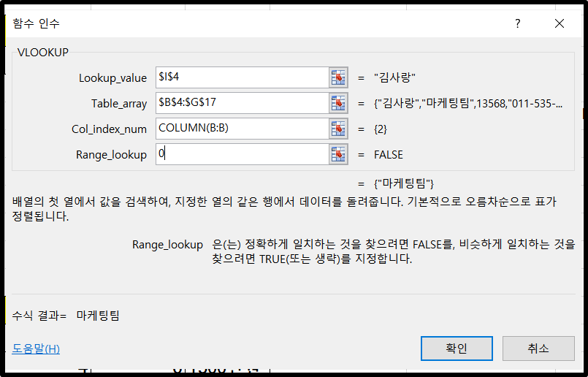The image size is (588, 377).
Task: Click the 수식 결과= 마케팅팀 formula result
Action: click(x=66, y=316)
